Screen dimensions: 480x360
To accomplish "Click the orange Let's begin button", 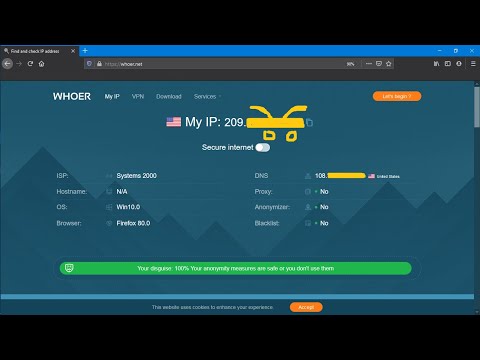I will tap(397, 96).
